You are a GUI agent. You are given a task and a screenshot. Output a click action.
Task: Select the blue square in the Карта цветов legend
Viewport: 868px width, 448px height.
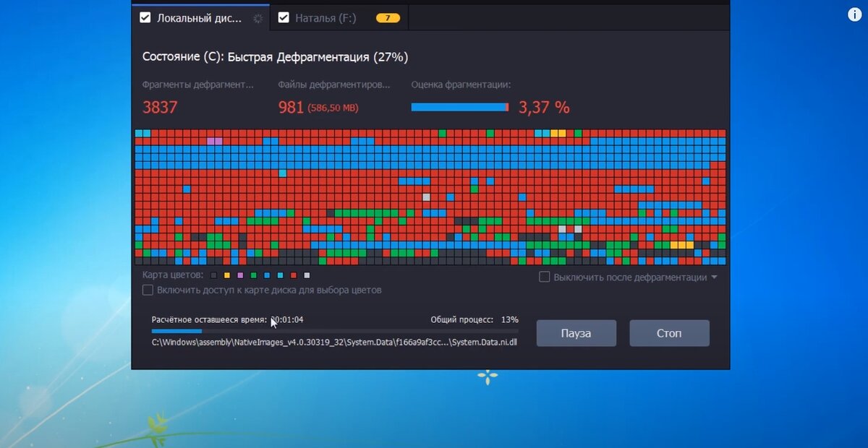(x=266, y=275)
